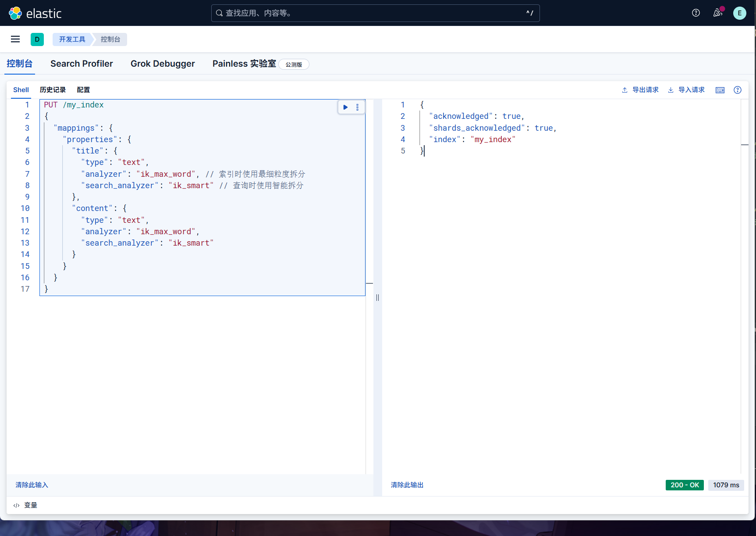Open the help menu icon in header
The image size is (756, 536).
(696, 13)
